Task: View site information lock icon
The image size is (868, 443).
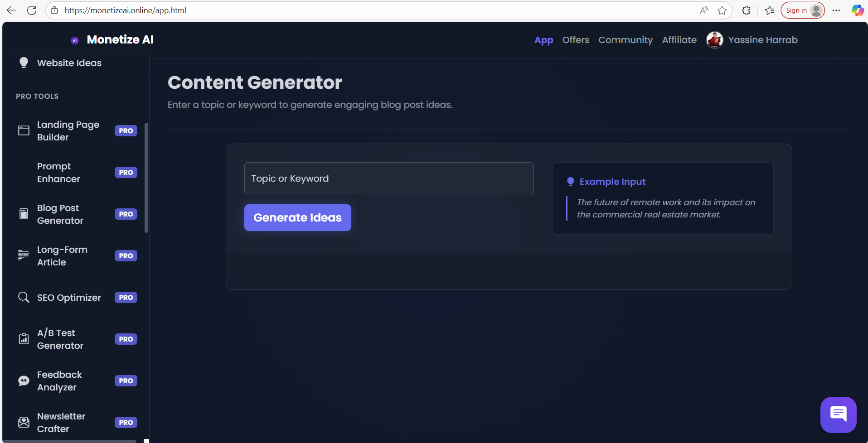Action: tap(54, 10)
